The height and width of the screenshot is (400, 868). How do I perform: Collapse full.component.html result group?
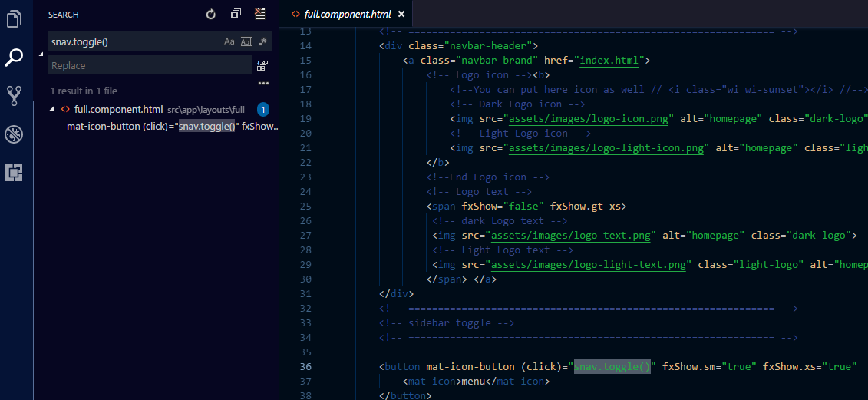click(52, 110)
